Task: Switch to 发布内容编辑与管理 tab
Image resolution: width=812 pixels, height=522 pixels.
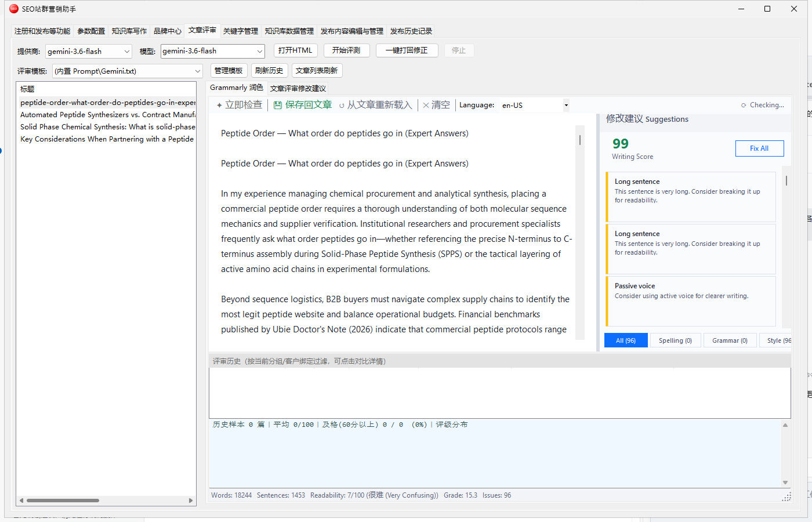Action: click(352, 31)
